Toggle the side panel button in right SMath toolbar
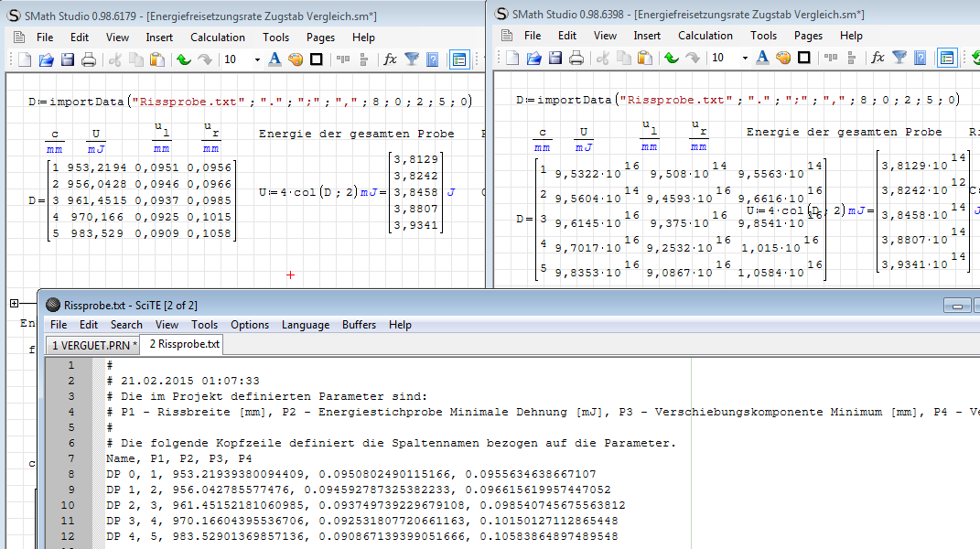 pyautogui.click(x=946, y=58)
